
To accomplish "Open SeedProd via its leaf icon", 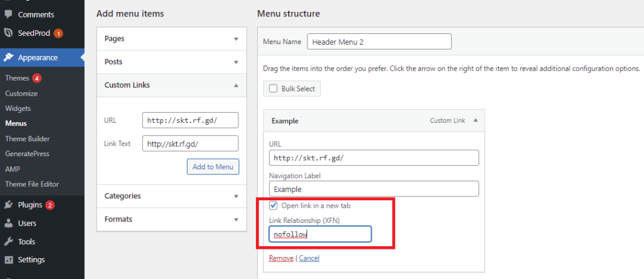I will click(8, 33).
